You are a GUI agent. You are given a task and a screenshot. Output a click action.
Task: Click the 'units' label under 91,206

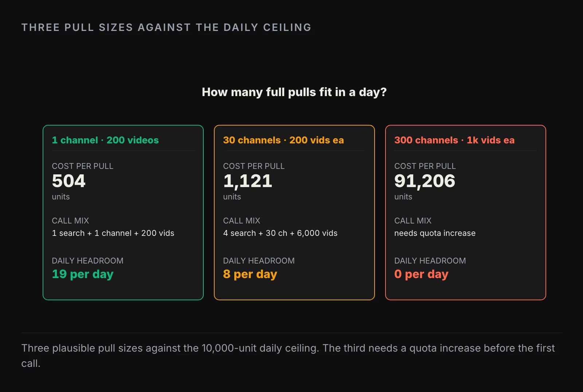tap(403, 197)
